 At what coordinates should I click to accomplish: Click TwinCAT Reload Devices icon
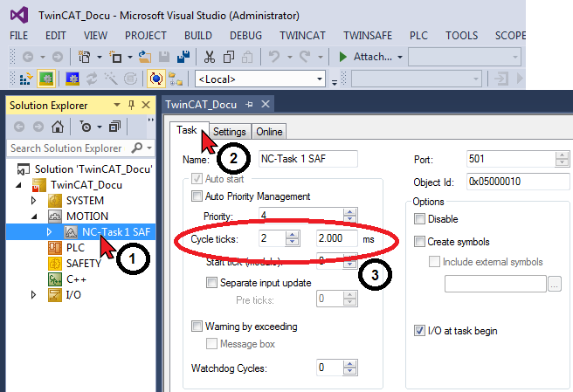click(x=92, y=79)
